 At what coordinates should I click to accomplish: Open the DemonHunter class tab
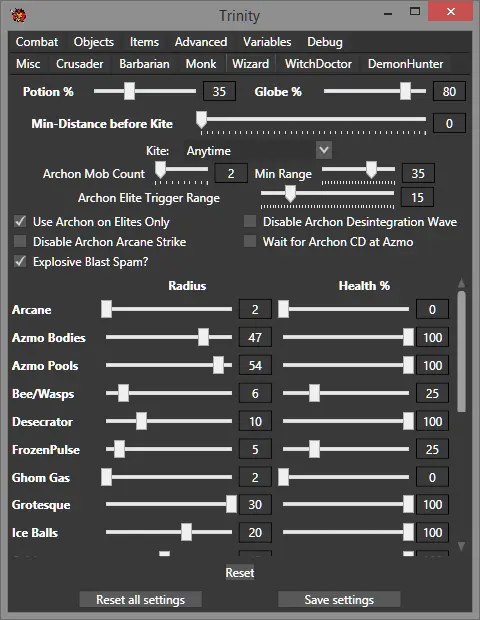[x=406, y=64]
